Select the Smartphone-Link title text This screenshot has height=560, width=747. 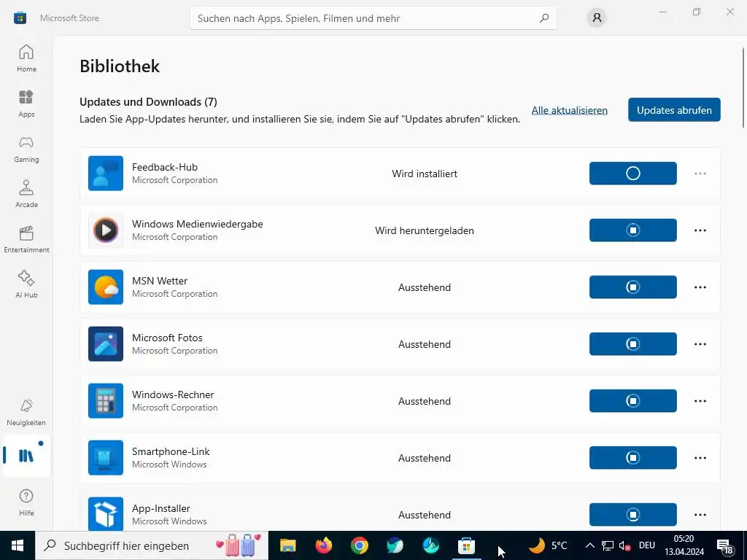tap(171, 451)
